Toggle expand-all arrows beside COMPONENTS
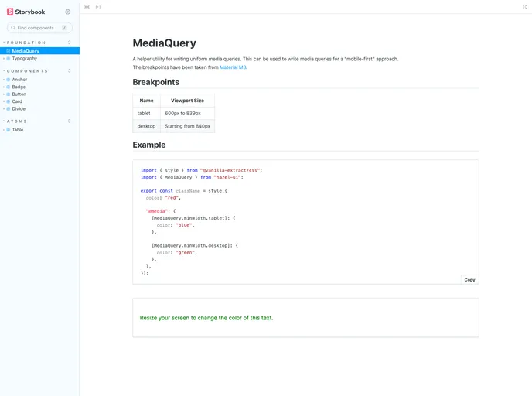 click(x=70, y=71)
